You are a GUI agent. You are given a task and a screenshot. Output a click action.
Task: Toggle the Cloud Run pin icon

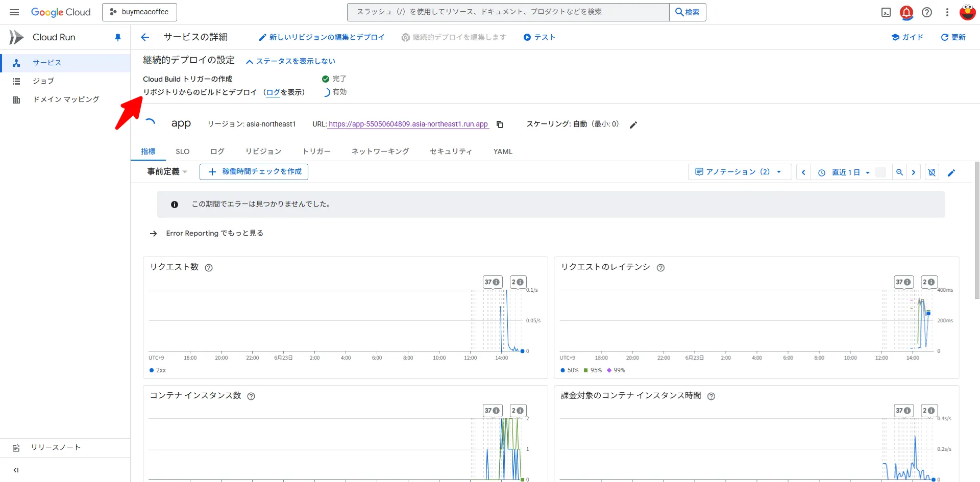118,37
